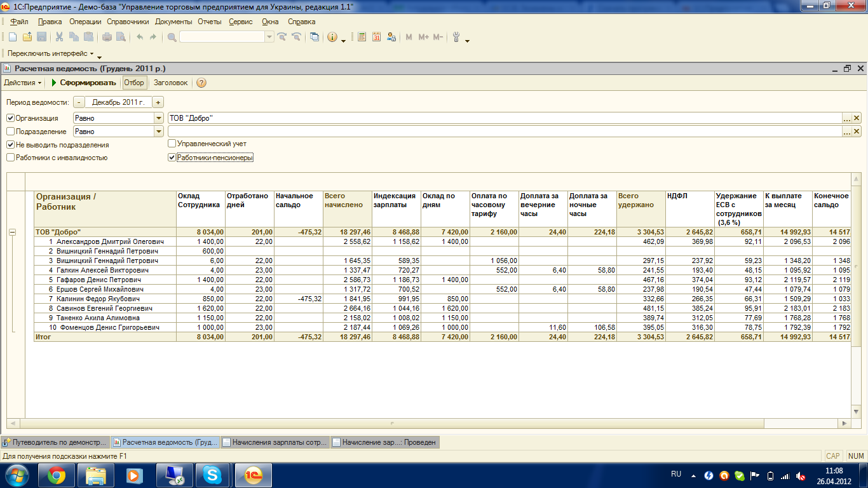Viewport: 868px width, 488px height.
Task: Open the Действия dropdown menu
Action: tap(23, 83)
